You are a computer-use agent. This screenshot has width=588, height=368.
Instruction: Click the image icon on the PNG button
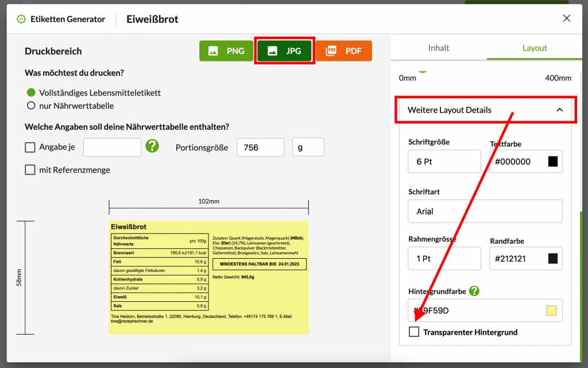tap(213, 51)
